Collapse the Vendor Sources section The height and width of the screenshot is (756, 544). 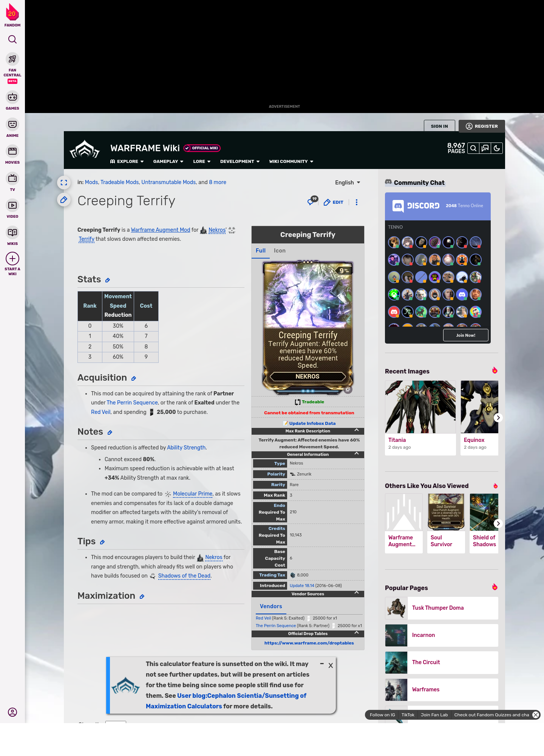pos(357,593)
